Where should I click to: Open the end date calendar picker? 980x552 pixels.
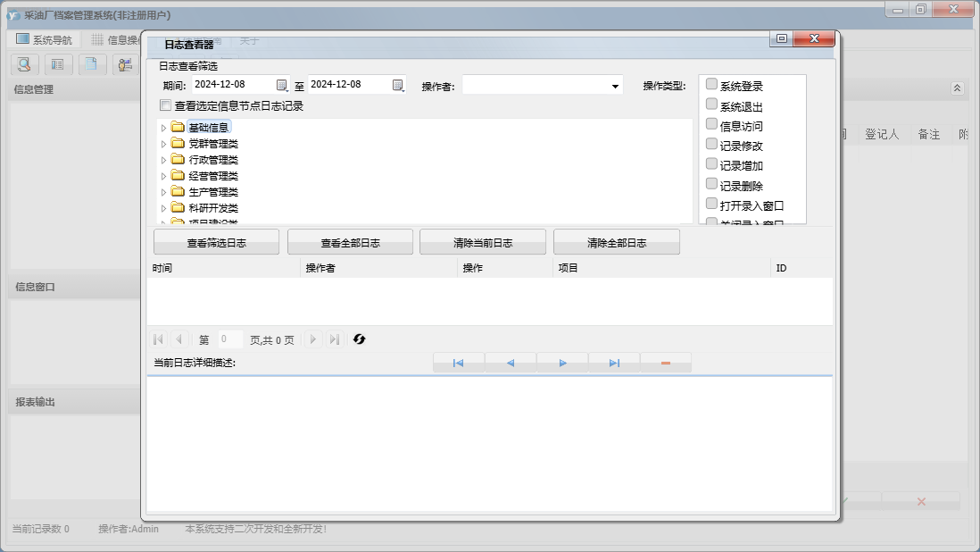398,85
